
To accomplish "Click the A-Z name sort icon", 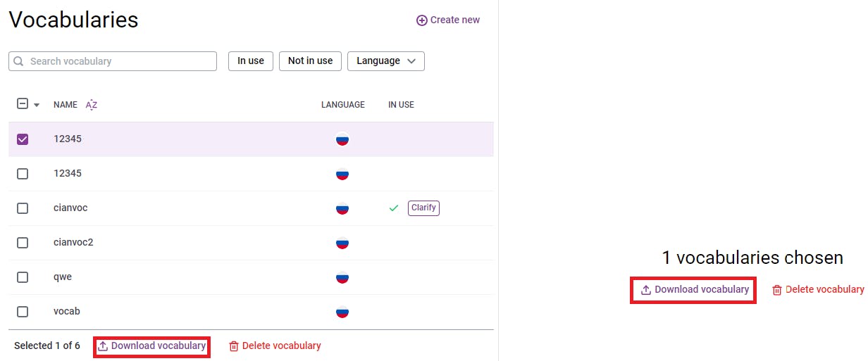I will [92, 105].
